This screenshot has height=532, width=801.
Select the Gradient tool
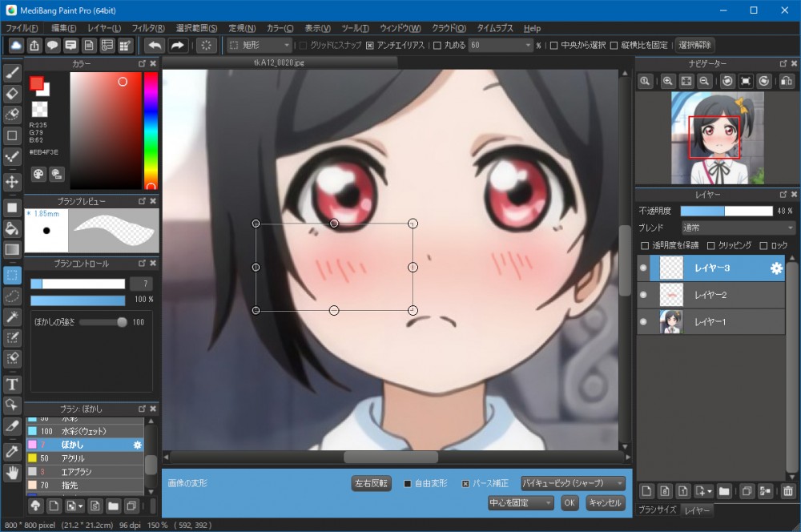coord(12,249)
